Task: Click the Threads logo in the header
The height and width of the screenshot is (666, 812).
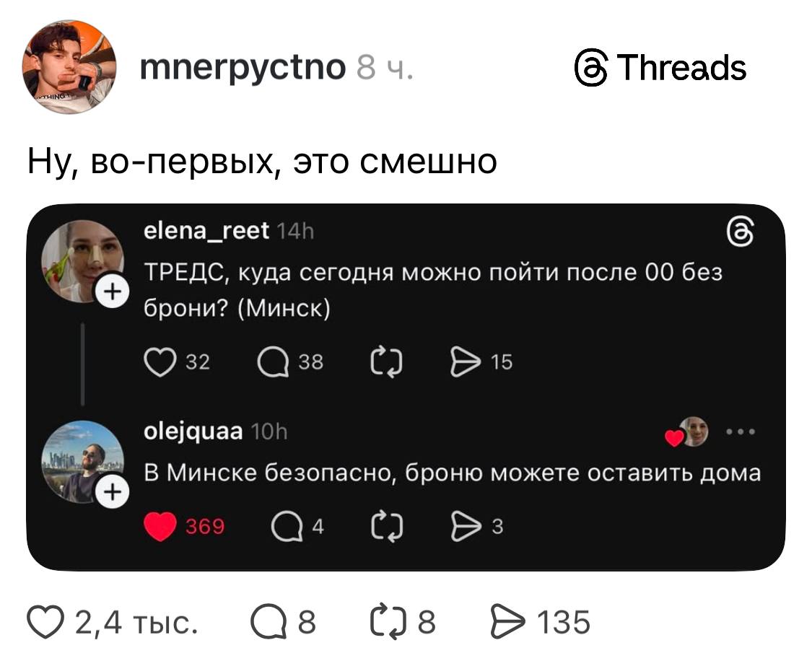Action: (x=660, y=69)
